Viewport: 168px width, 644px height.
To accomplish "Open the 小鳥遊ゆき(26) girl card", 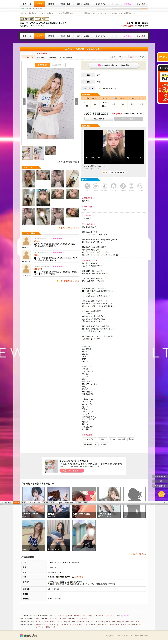I will click(x=59, y=536).
